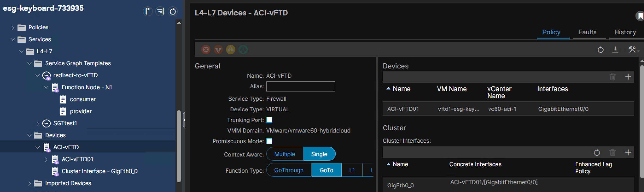This screenshot has height=192, width=644.
Task: Click the navigation pane collapse handle
Action: (184, 120)
